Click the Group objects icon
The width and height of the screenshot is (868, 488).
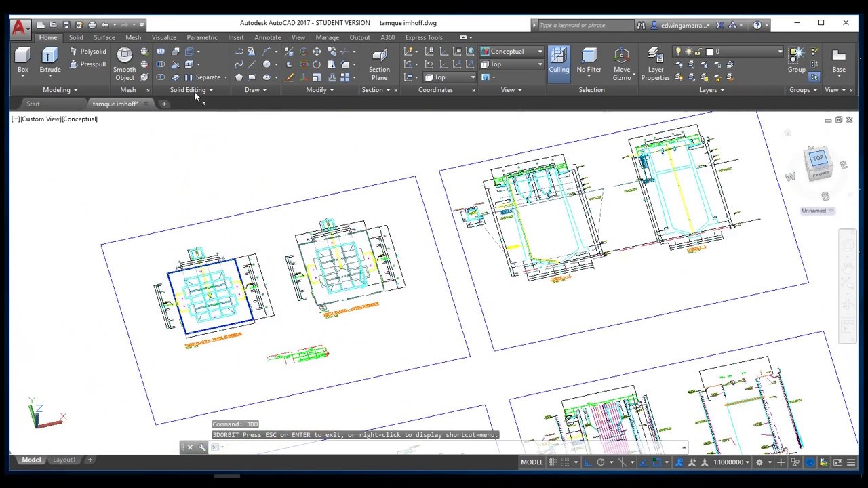tap(796, 60)
